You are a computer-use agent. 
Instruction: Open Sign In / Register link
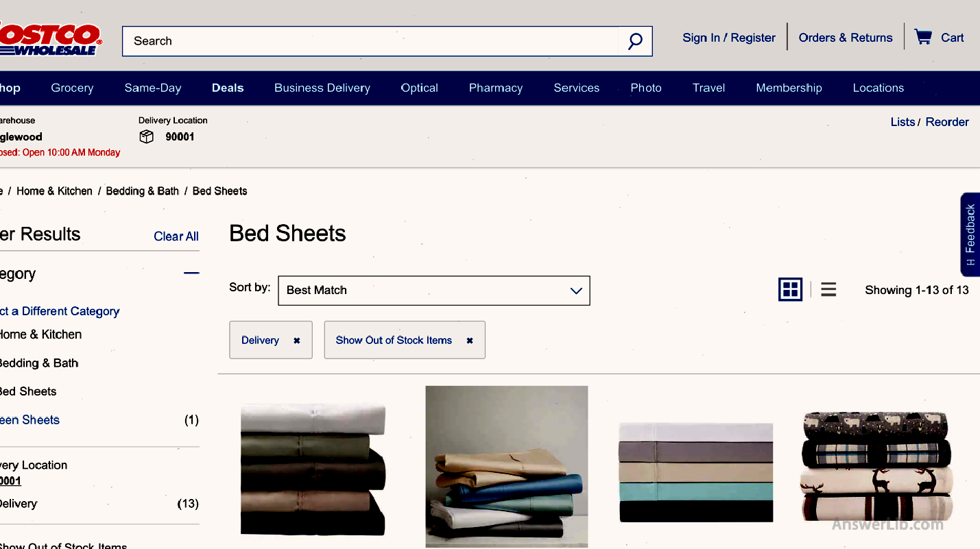[x=729, y=38]
